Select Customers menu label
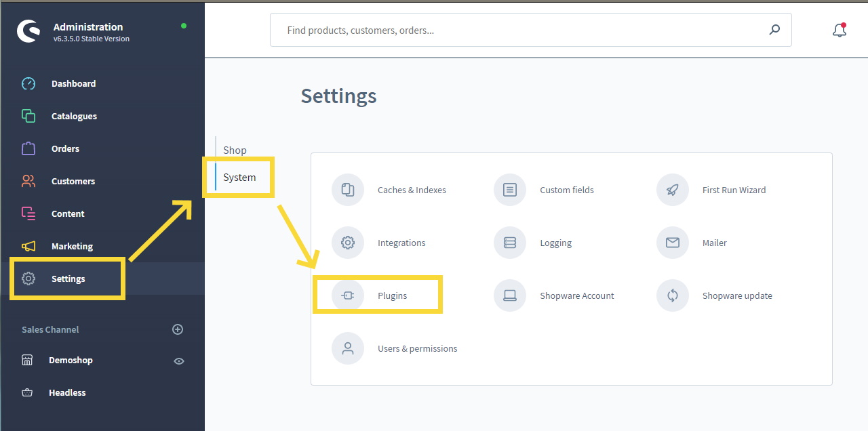This screenshot has height=431, width=868. tap(73, 181)
